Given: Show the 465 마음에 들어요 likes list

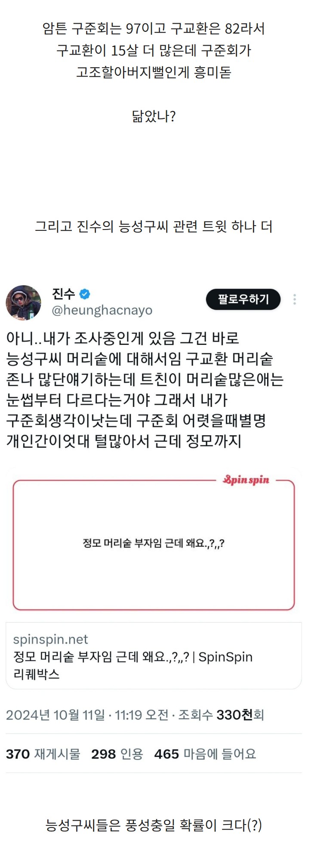Looking at the screenshot, I should point(205,754).
